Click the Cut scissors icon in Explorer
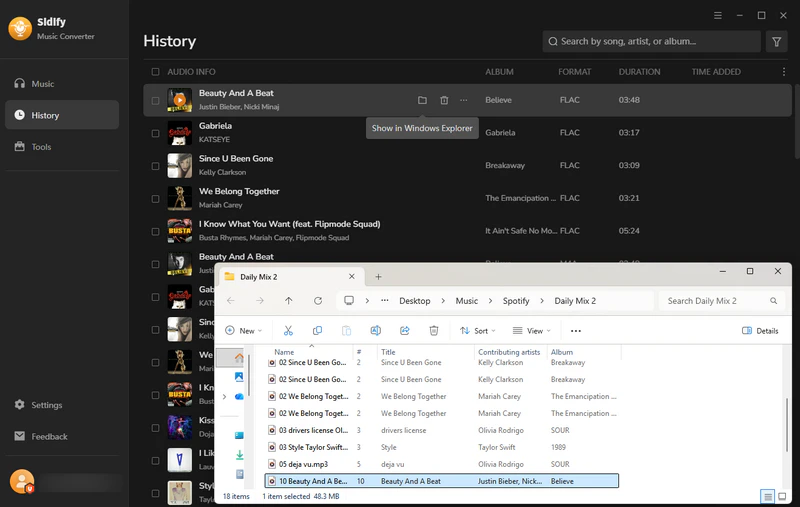Image resolution: width=800 pixels, height=507 pixels. (x=288, y=331)
